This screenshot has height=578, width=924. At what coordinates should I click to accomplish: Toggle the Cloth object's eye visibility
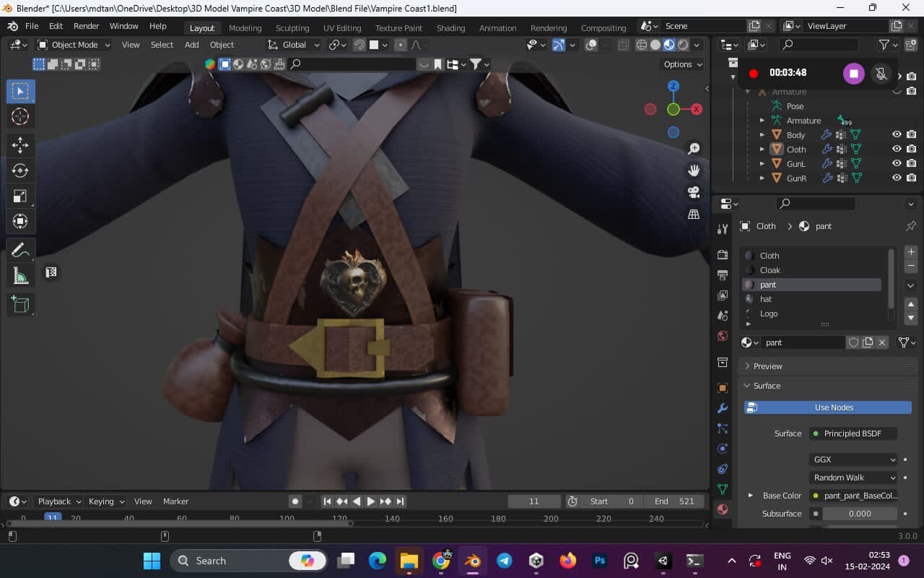(896, 149)
